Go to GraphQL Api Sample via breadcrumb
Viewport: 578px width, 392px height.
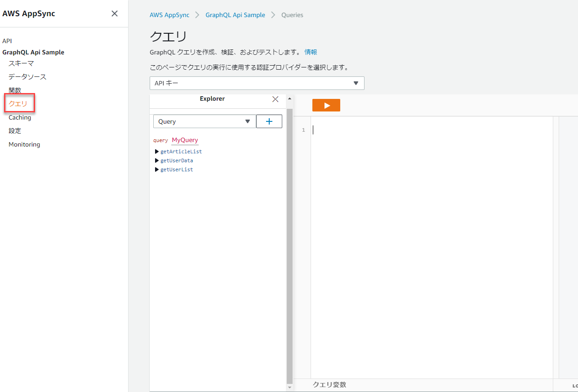point(235,14)
